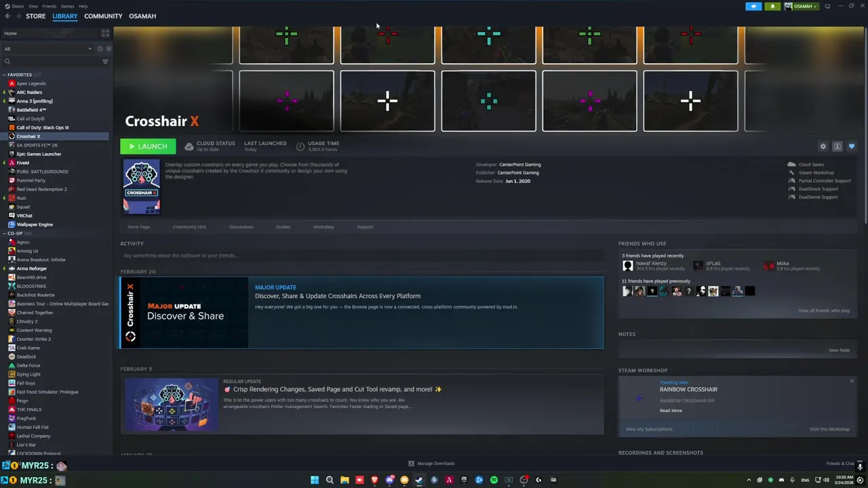
Task: View all friends who play
Action: [824, 310]
